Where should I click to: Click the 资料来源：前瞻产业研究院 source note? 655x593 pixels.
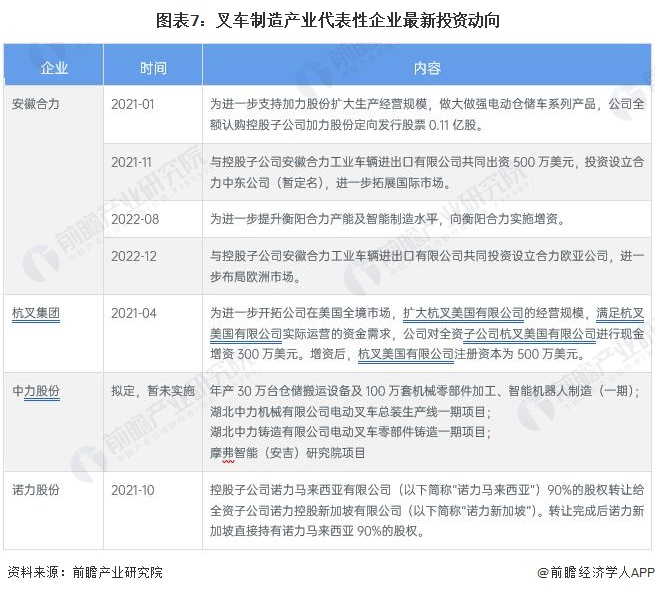click(85, 572)
